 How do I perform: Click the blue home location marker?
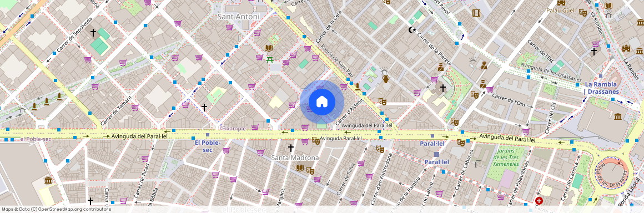click(322, 102)
